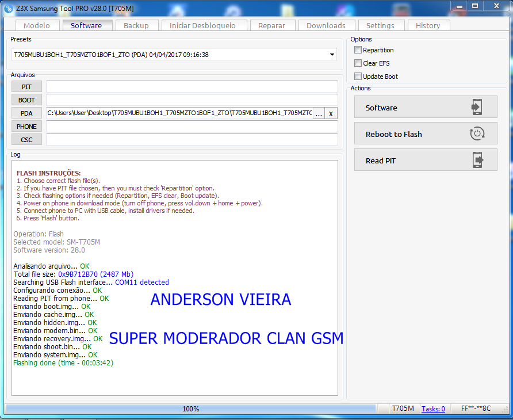Enable the Repartition checkbox
The image size is (513, 420).
358,50
